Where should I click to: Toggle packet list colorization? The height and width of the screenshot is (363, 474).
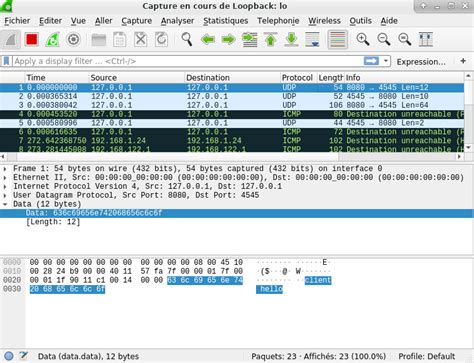click(338, 40)
